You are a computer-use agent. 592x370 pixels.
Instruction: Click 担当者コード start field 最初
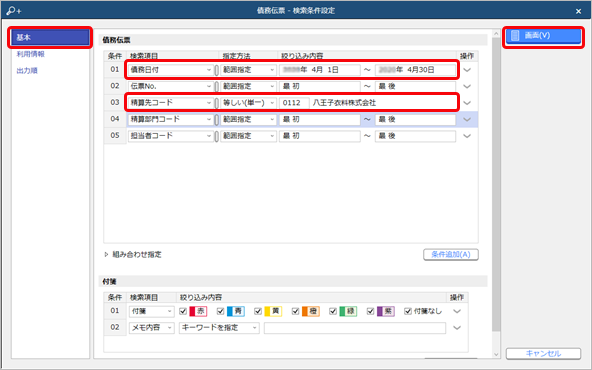pos(320,136)
